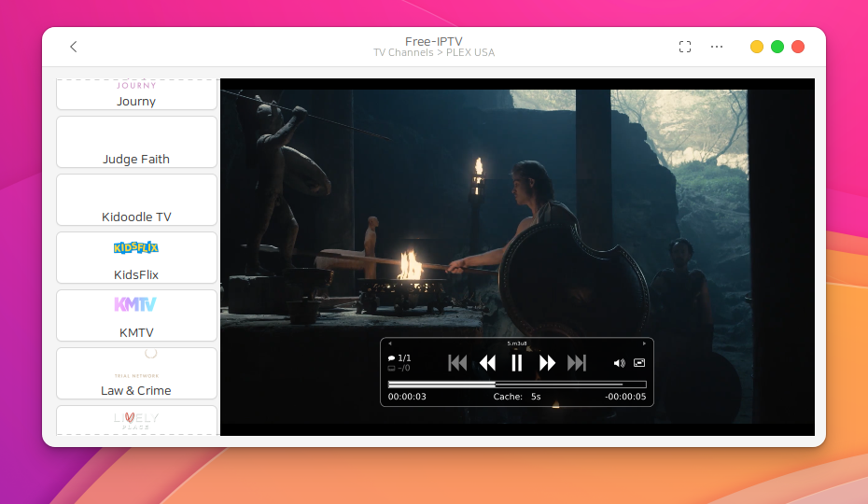Select the KidsFlix channel
The image size is (868, 504).
pos(136,259)
